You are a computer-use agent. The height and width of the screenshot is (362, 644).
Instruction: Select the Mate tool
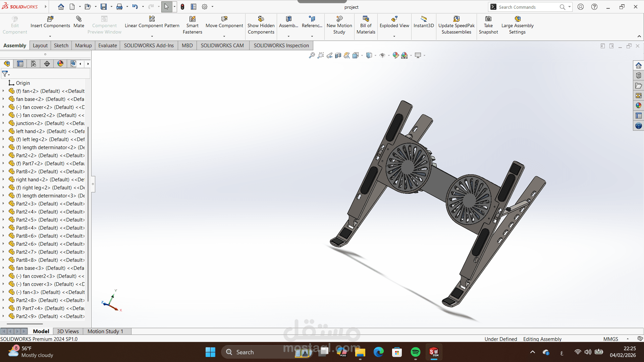point(79,22)
